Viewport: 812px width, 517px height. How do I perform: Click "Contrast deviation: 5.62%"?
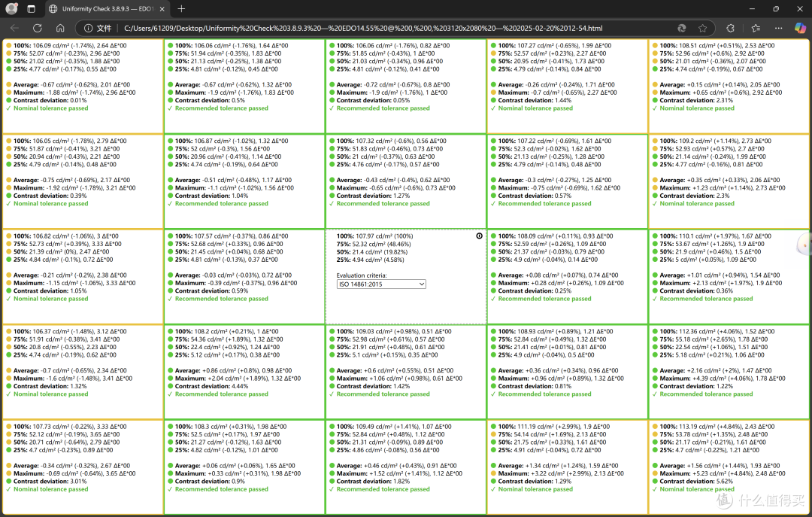(696, 481)
